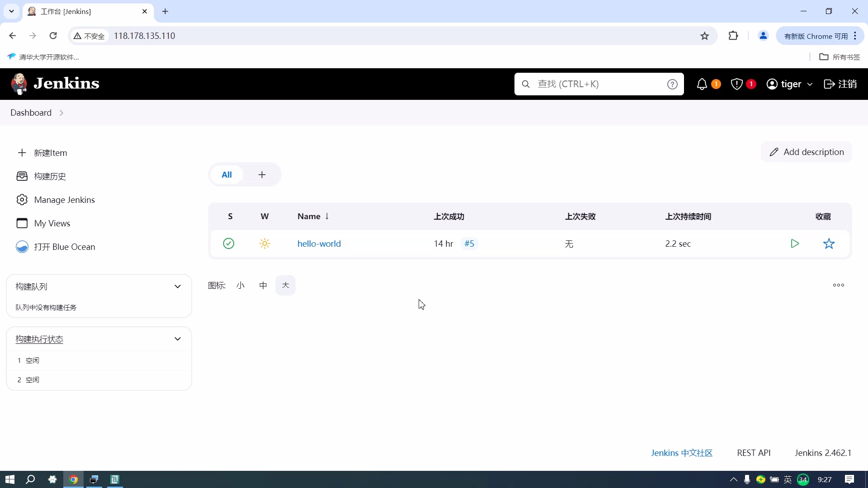Screen dimensions: 868x488
Task: Click the 查找 search input field
Action: pos(588,84)
